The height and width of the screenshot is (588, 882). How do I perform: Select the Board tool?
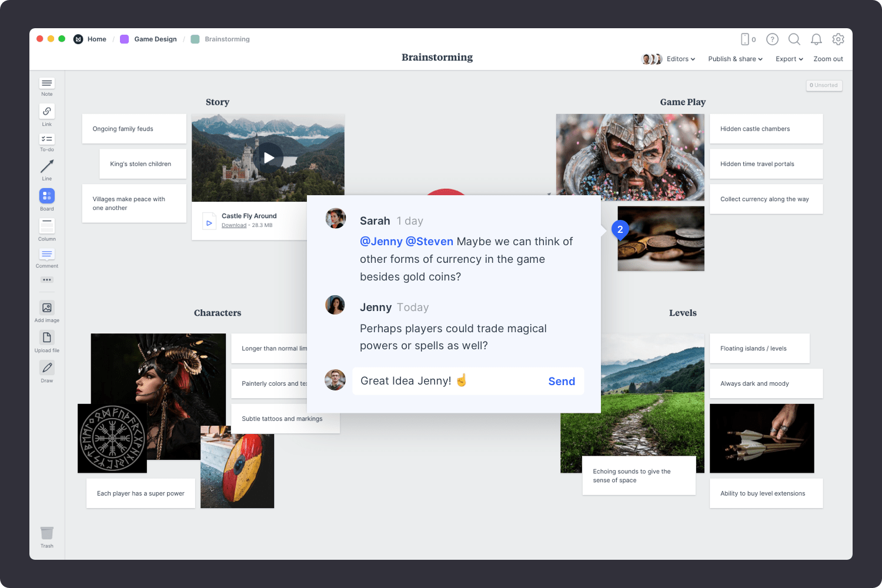coord(46,196)
